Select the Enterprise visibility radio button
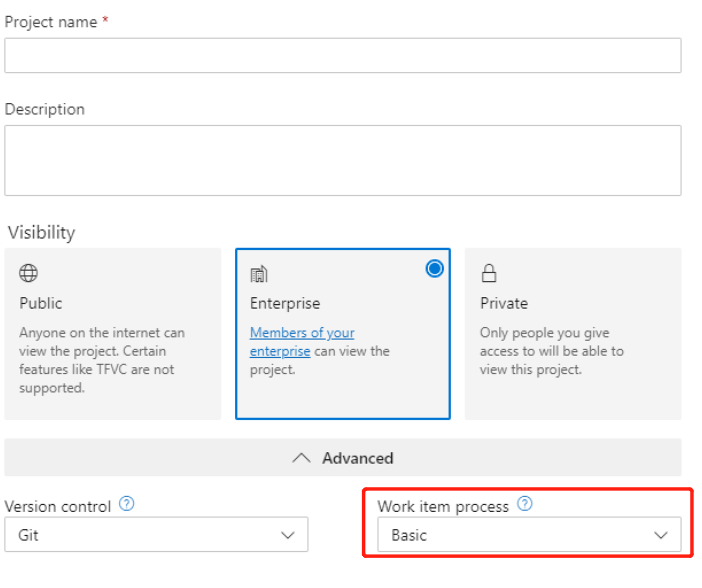This screenshot has width=702, height=588. tap(435, 268)
